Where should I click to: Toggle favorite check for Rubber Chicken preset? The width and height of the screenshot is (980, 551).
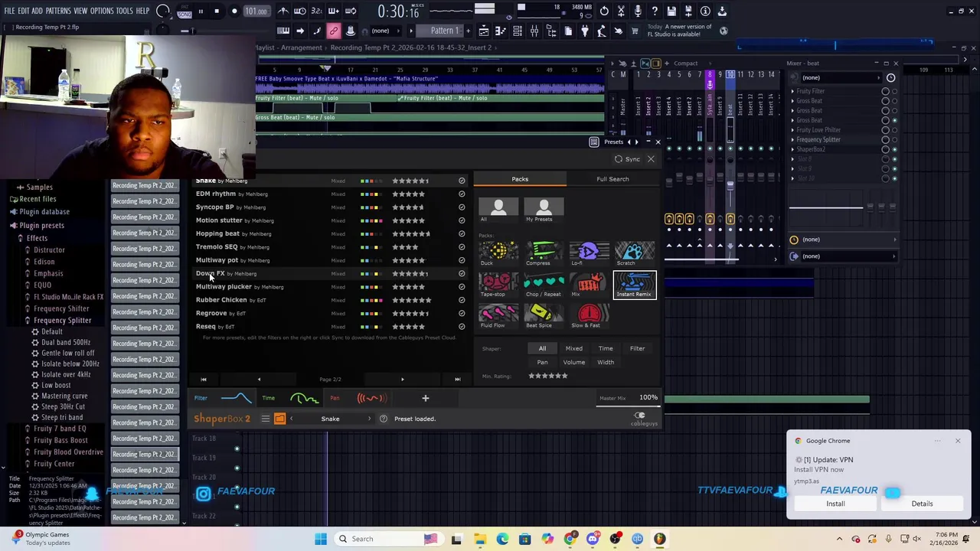462,300
